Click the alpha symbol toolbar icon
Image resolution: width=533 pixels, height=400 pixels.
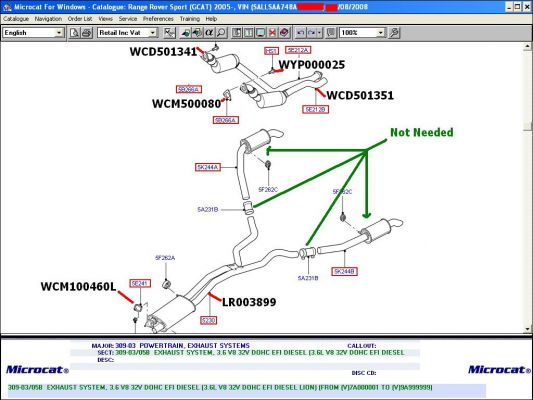[209, 33]
